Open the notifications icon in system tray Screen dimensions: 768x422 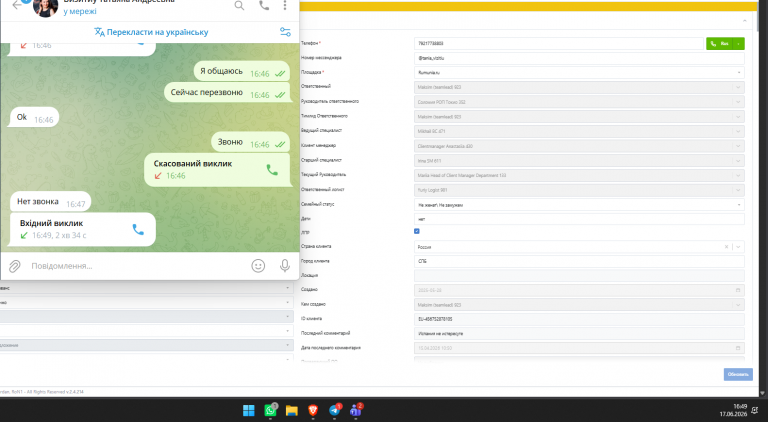click(x=757, y=411)
